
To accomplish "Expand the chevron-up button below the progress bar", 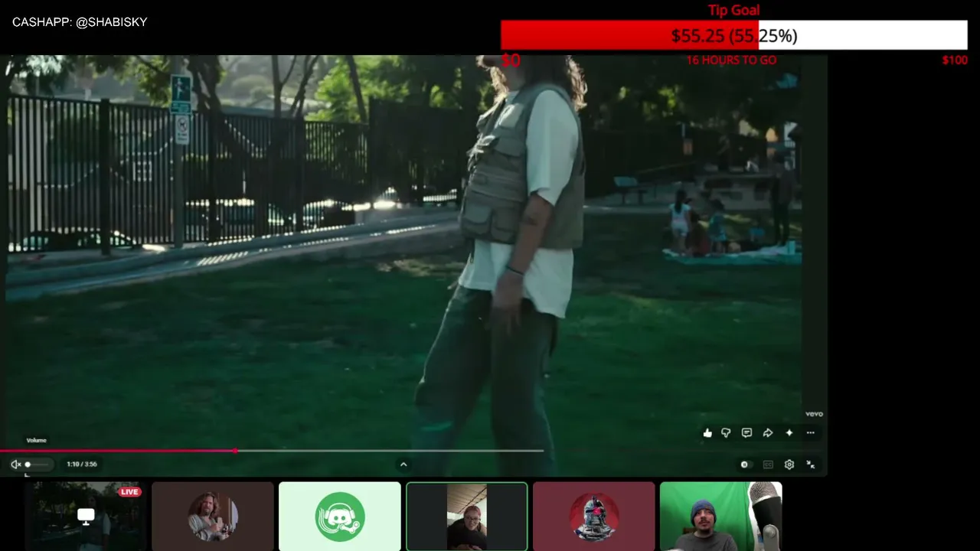I will click(x=403, y=465).
